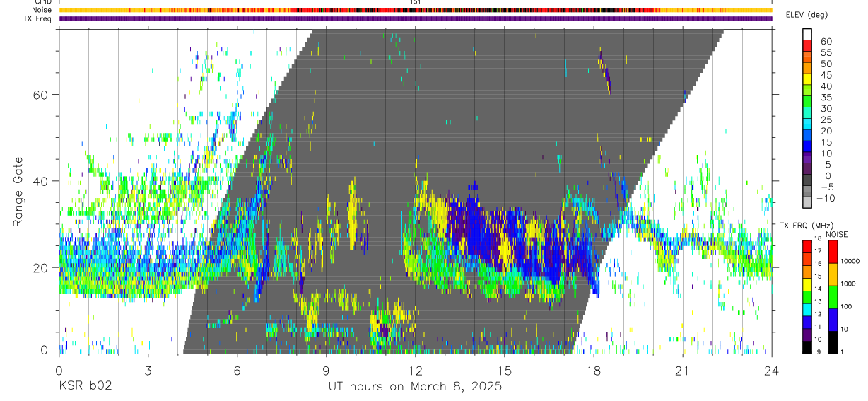868x401 pixels.
Task: Click the 'Noise' row label at top
Action: coord(42,10)
